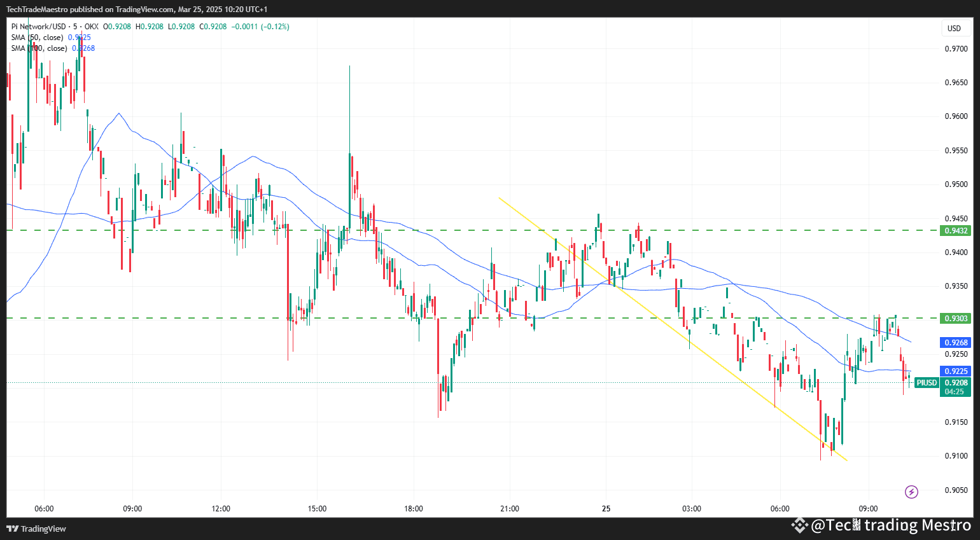Click the Pi Network/USD symbol title
Screen dimensions: 980x540
coord(38,27)
